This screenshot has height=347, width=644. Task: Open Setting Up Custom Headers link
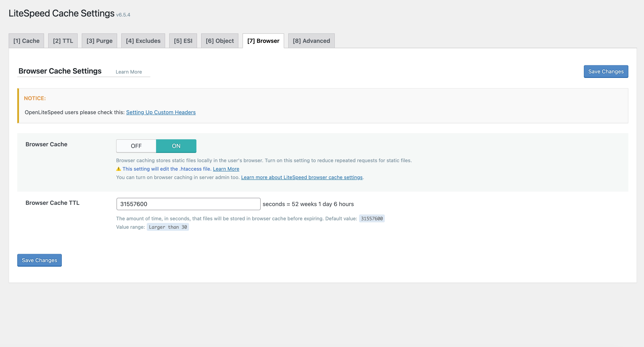[x=161, y=112]
